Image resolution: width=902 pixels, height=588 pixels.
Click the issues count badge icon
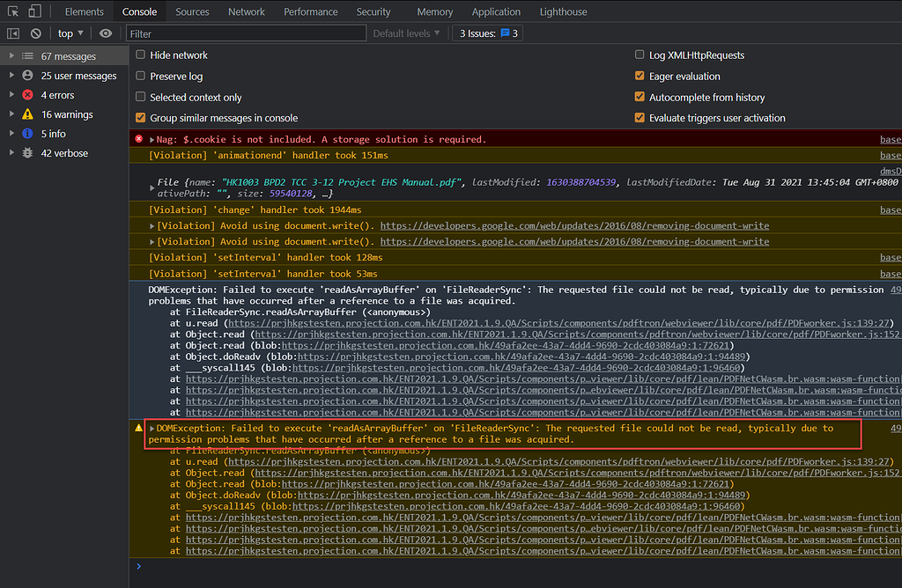pos(506,33)
